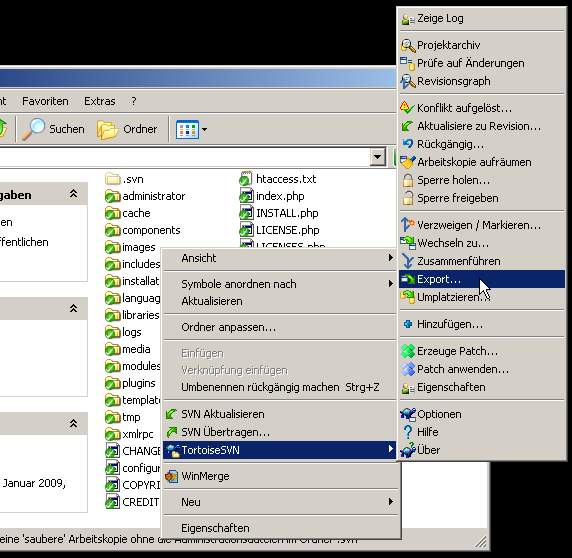Click the Zusammenführen merge icon
The image size is (572, 558).
[x=408, y=261]
